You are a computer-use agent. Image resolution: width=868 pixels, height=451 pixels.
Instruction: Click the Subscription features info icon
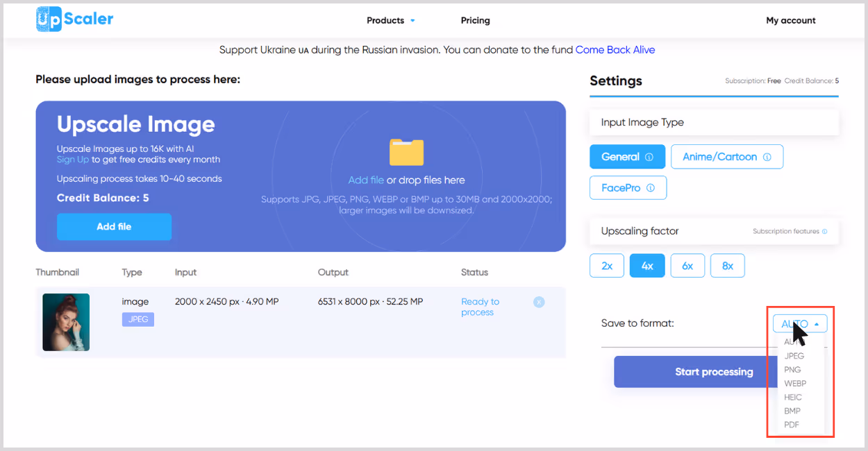click(825, 231)
